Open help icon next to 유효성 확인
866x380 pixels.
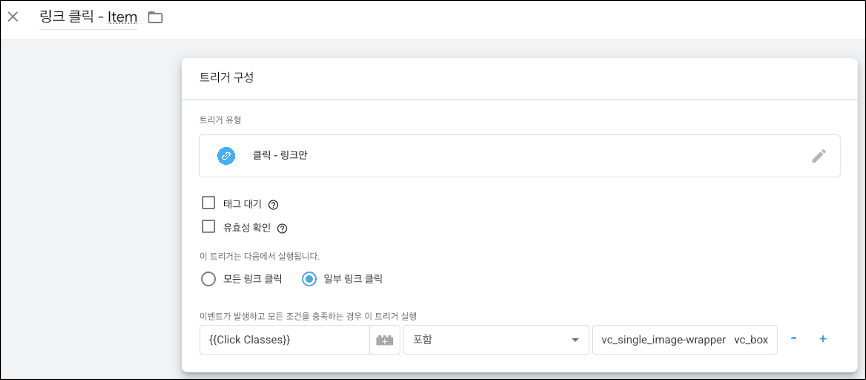pyautogui.click(x=282, y=228)
